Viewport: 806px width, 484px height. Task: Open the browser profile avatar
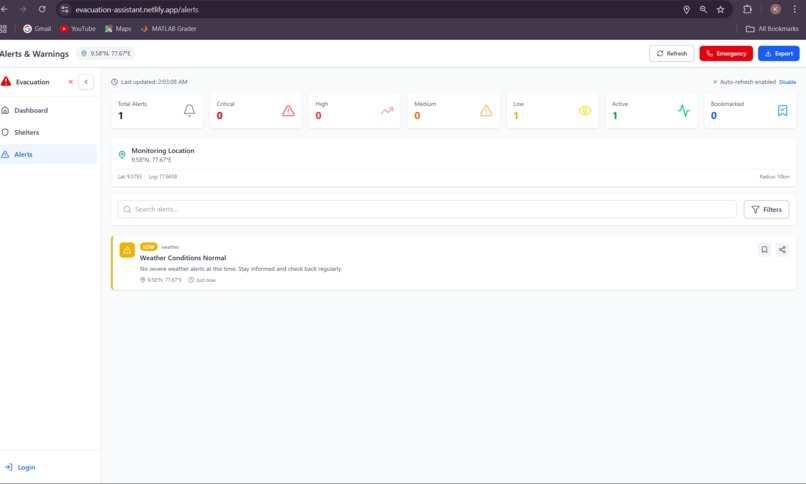point(776,9)
